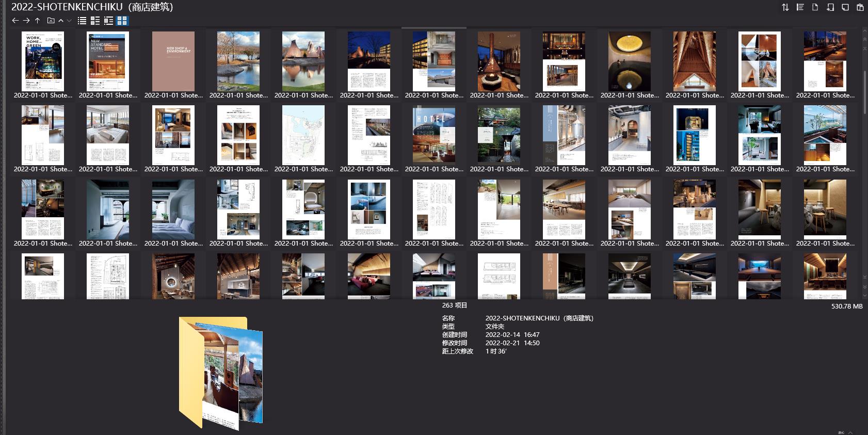Click the up chevron beside the folder icon
868x435 pixels.
pyautogui.click(x=61, y=21)
